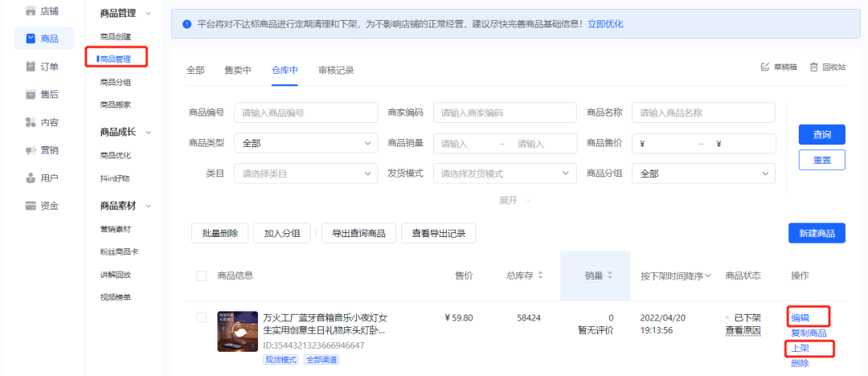
Task: Open 商品搬家 submenu item
Action: (116, 104)
